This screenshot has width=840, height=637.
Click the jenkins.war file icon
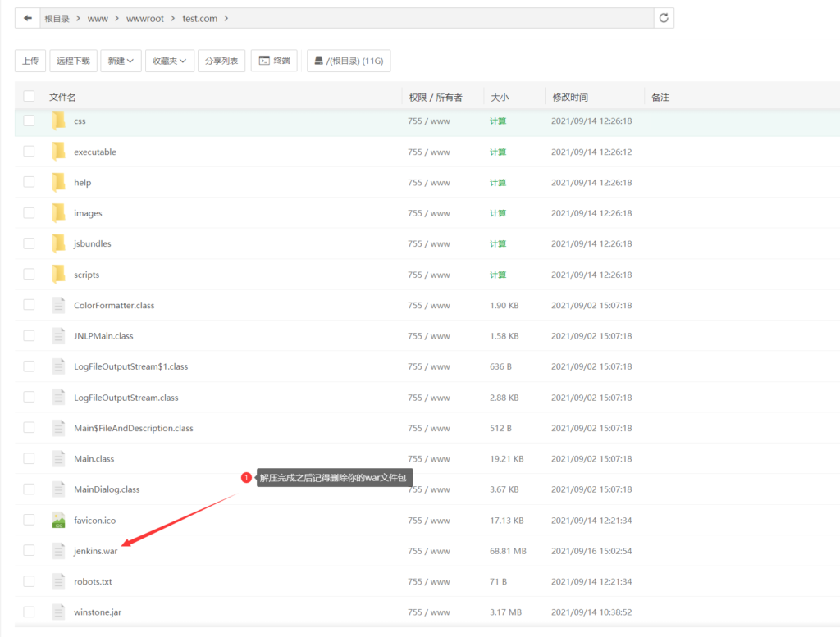[x=58, y=550]
